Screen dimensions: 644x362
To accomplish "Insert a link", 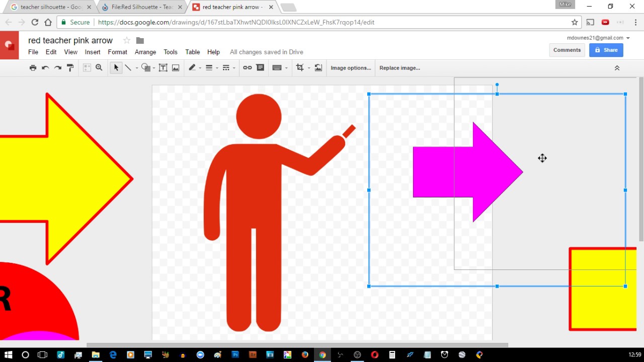I will coord(247,67).
